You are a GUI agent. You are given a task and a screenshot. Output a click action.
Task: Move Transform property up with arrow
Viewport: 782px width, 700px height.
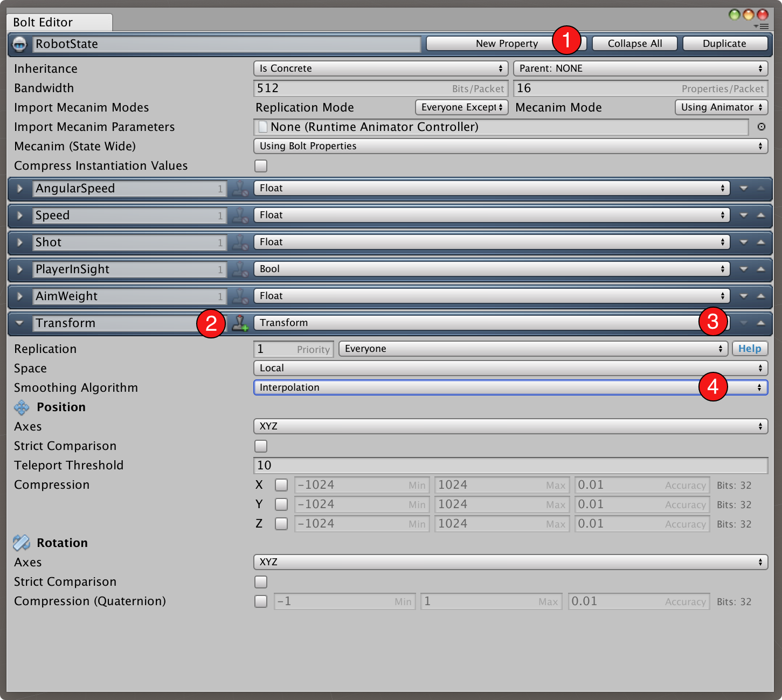pyautogui.click(x=761, y=323)
